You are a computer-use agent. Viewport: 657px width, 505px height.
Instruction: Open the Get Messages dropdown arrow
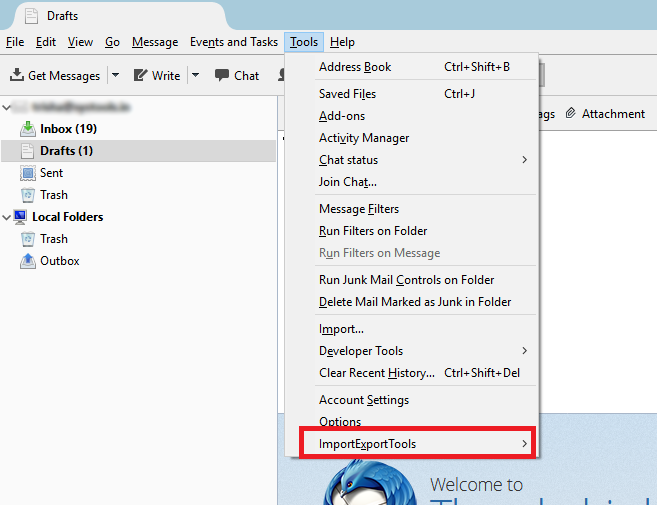pos(116,75)
